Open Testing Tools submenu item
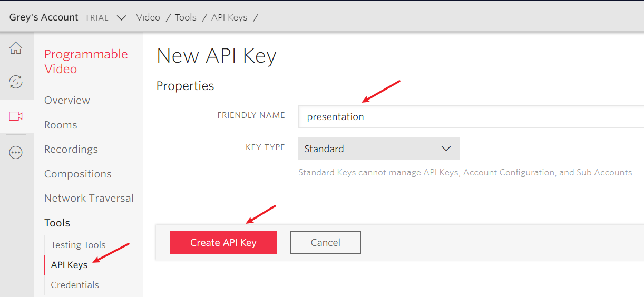 pos(78,244)
